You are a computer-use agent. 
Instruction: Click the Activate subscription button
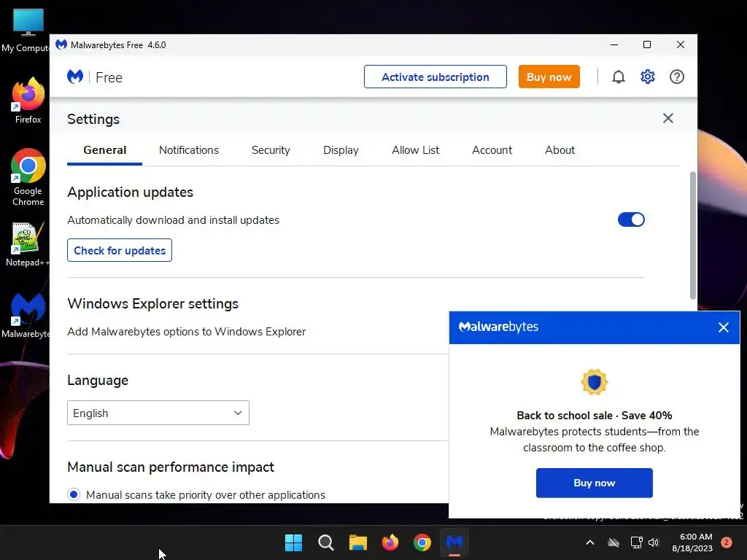tap(435, 77)
